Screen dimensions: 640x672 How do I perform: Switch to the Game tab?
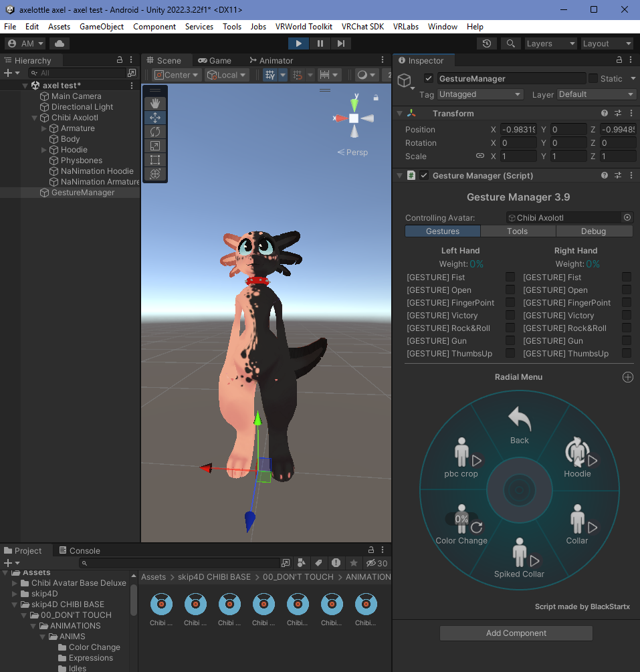pyautogui.click(x=214, y=60)
